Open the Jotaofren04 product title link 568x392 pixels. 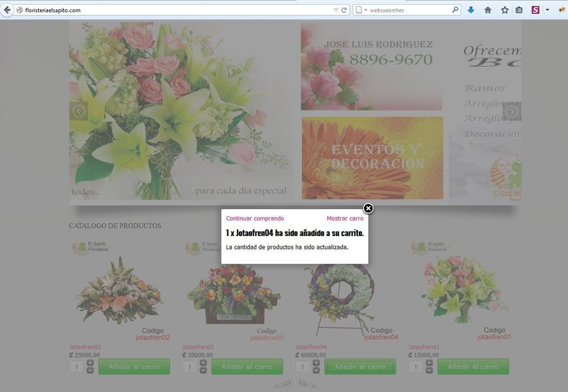(311, 347)
